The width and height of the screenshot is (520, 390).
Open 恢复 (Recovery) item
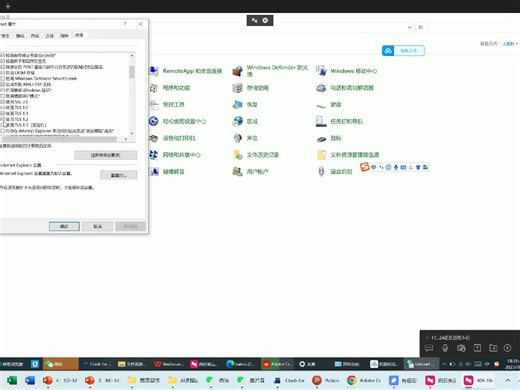pyautogui.click(x=245, y=105)
